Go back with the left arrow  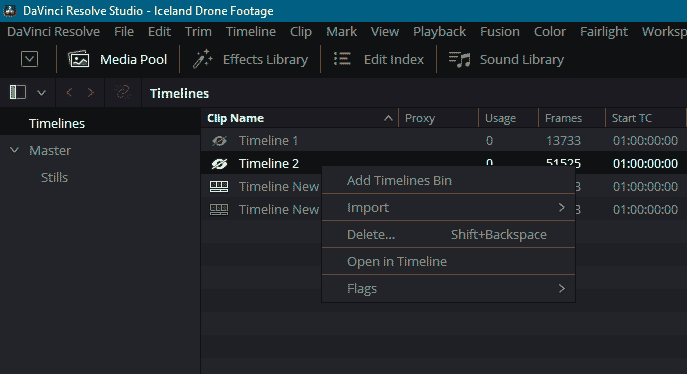(x=69, y=92)
